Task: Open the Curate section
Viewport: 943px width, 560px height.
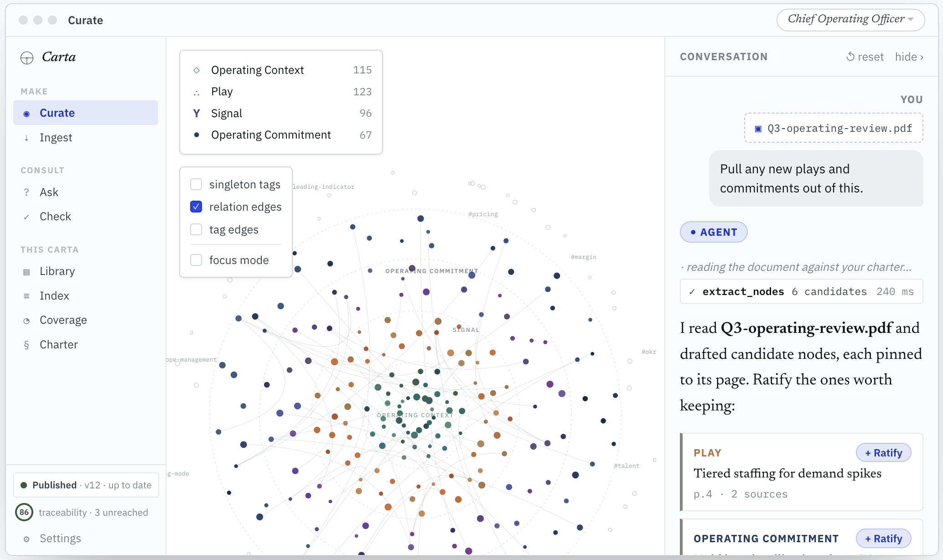Action: [86, 113]
